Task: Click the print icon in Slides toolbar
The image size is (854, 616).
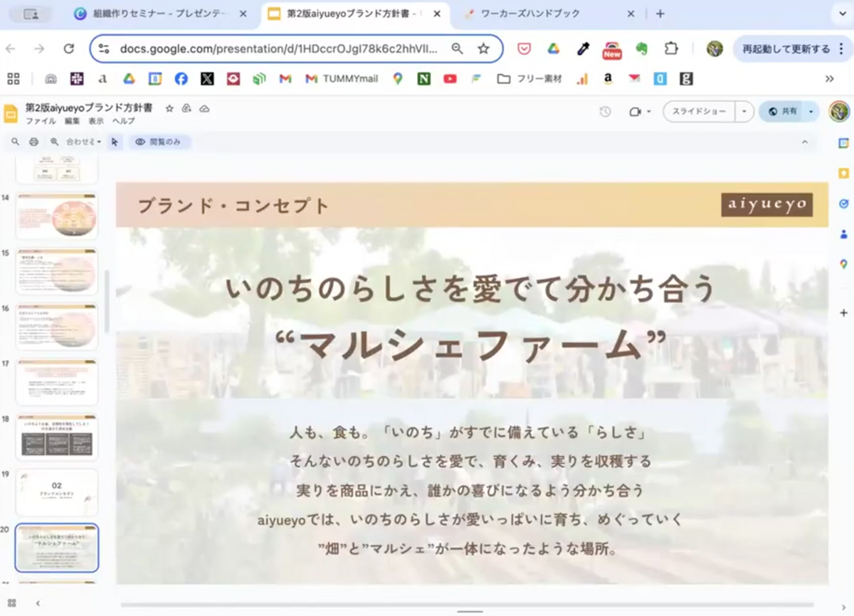Action: 33,142
